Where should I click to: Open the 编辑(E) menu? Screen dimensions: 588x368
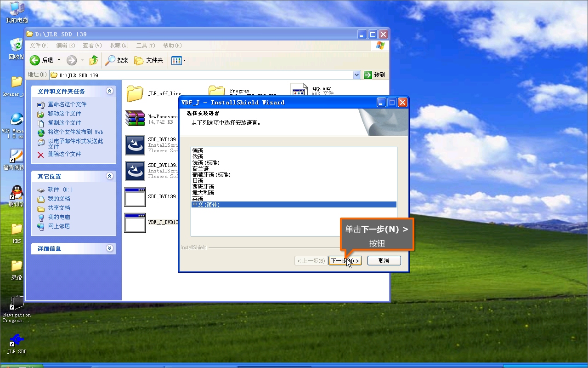(66, 46)
